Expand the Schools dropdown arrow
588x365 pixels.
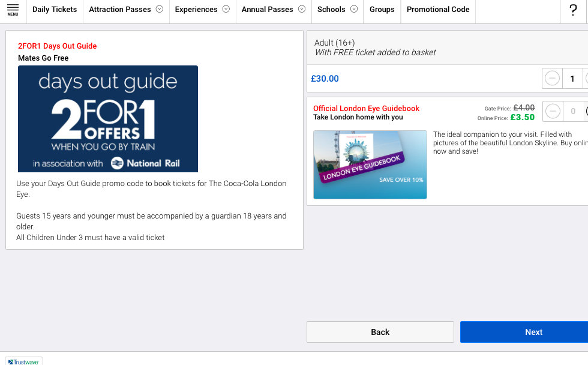point(353,9)
